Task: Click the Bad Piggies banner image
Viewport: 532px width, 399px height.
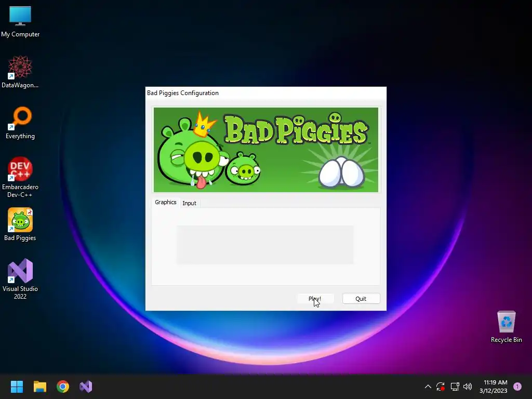Action: [266, 150]
